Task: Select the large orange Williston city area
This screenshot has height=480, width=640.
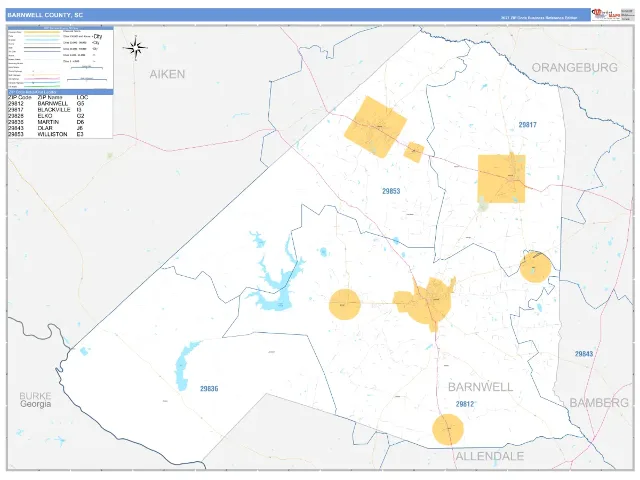Action: tap(375, 127)
